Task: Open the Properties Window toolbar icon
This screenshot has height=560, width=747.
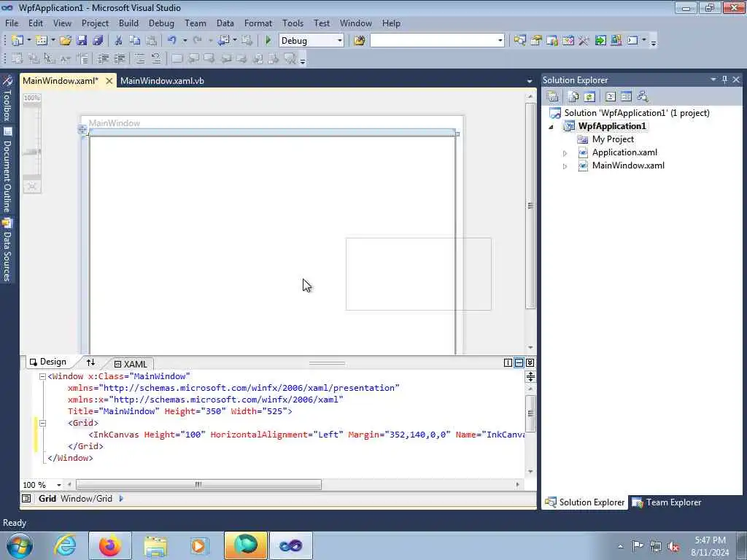Action: [x=536, y=41]
